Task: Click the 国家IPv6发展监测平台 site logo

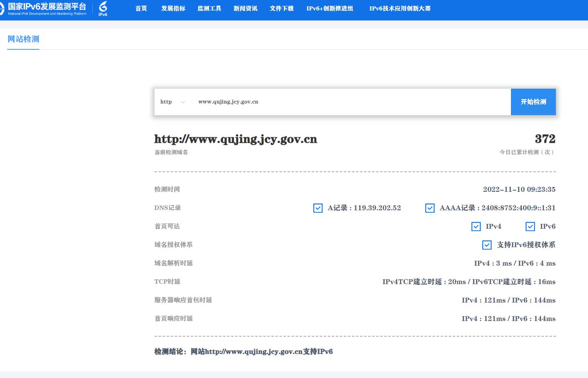Action: 45,8
